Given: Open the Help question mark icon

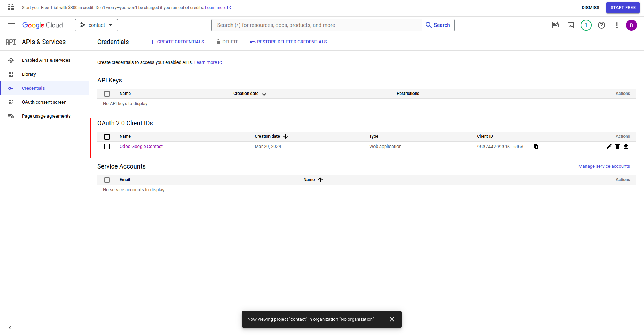Looking at the screenshot, I should point(601,25).
